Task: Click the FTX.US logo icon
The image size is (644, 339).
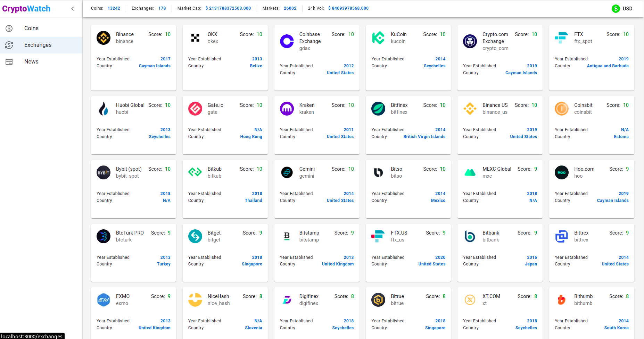Action: [x=378, y=236]
